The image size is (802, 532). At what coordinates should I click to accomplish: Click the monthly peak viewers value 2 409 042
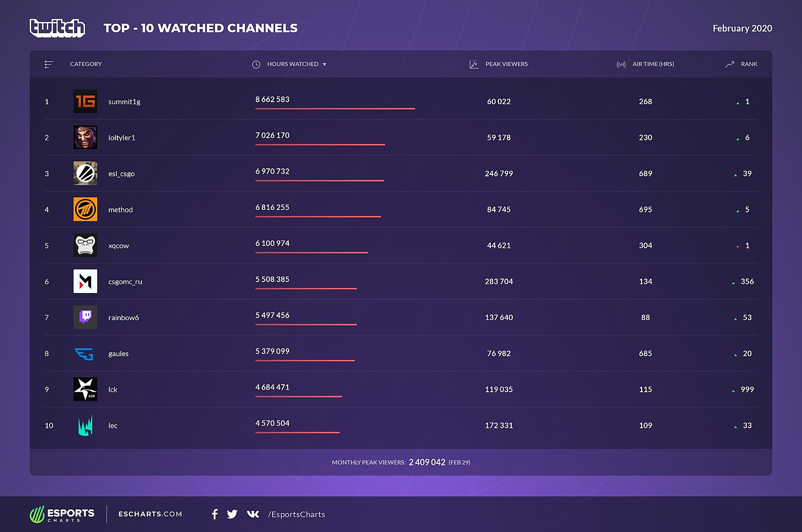click(x=427, y=462)
